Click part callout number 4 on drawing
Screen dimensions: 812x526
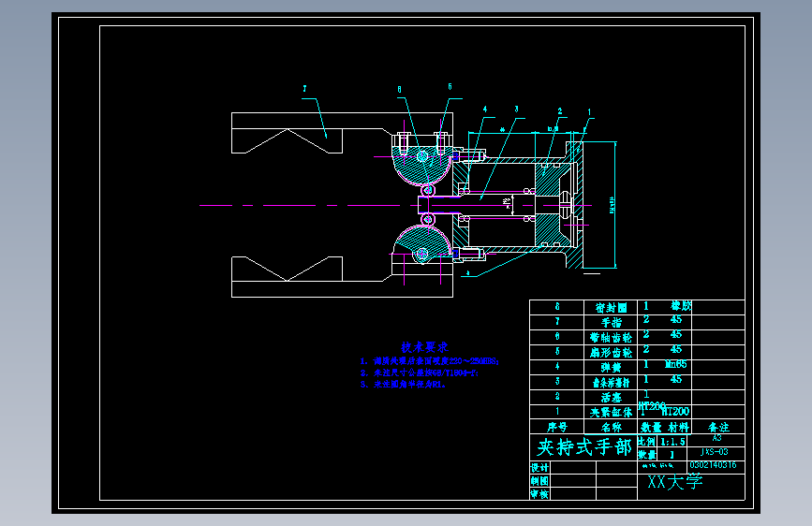point(485,110)
